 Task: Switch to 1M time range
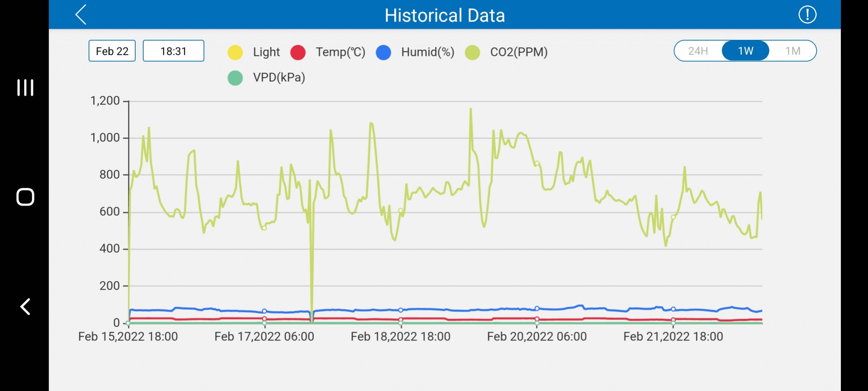793,51
